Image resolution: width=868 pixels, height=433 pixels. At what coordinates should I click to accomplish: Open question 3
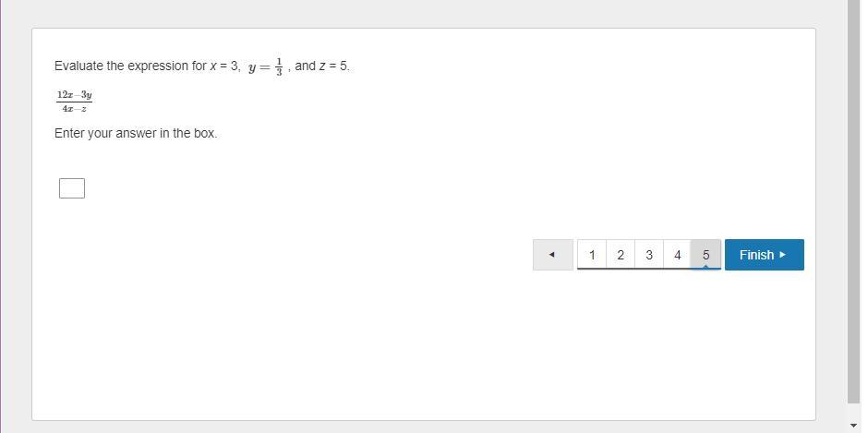pos(649,255)
